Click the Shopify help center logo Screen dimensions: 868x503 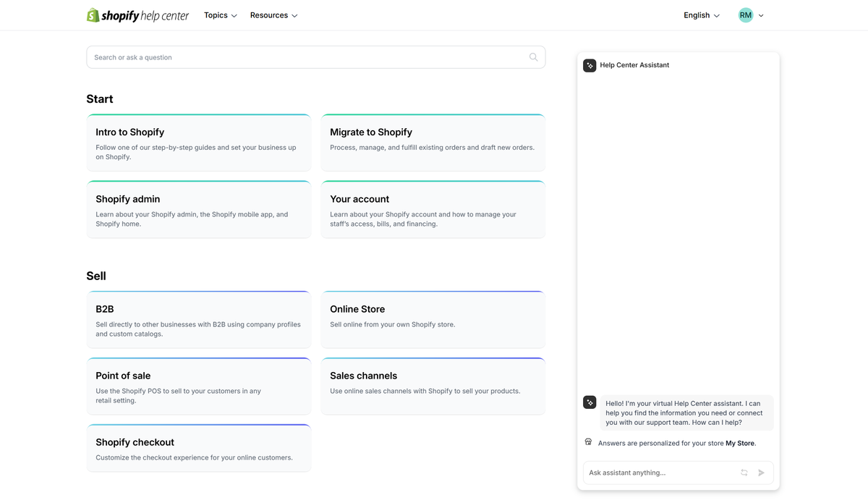[x=137, y=15]
